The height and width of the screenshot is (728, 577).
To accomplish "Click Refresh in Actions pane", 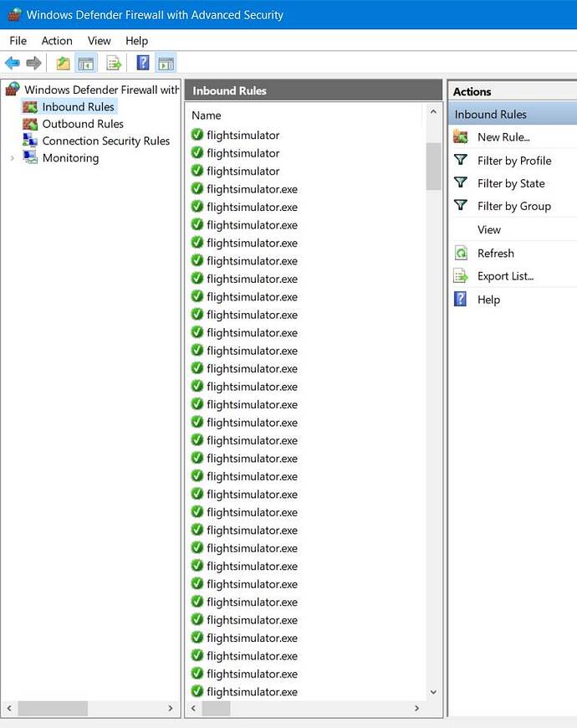I will coord(496,254).
